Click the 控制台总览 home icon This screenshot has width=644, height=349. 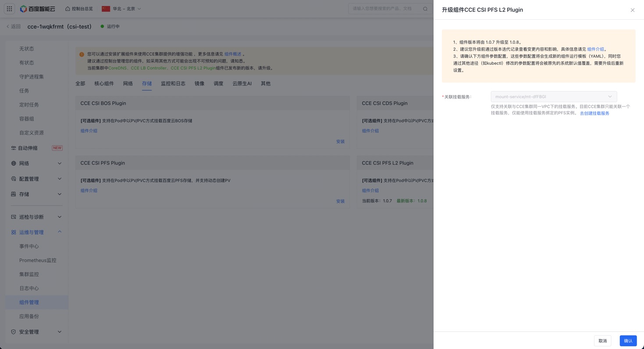(68, 9)
